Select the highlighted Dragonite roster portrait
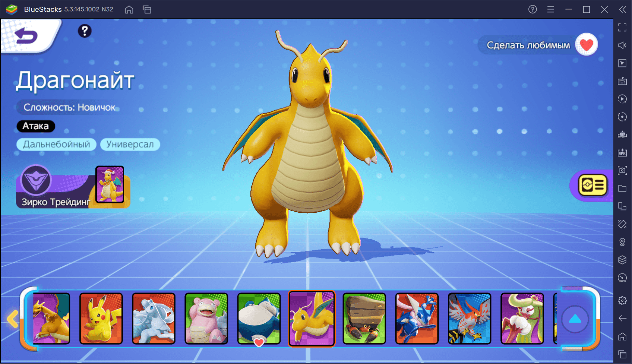This screenshot has height=364, width=632. (312, 319)
